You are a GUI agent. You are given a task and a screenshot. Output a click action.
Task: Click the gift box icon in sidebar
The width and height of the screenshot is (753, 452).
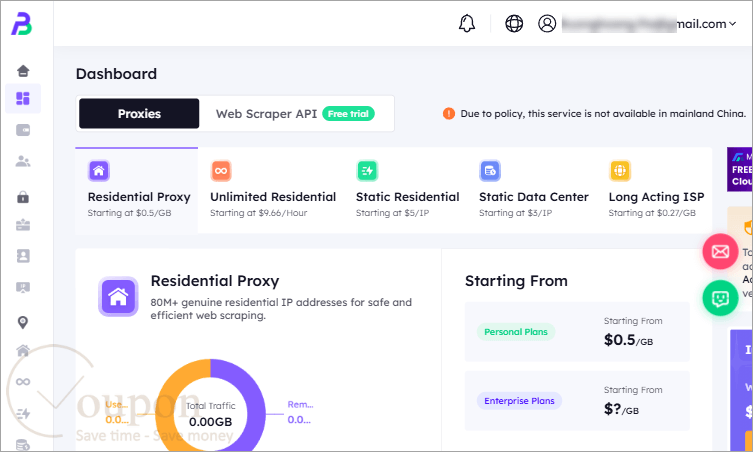click(23, 225)
